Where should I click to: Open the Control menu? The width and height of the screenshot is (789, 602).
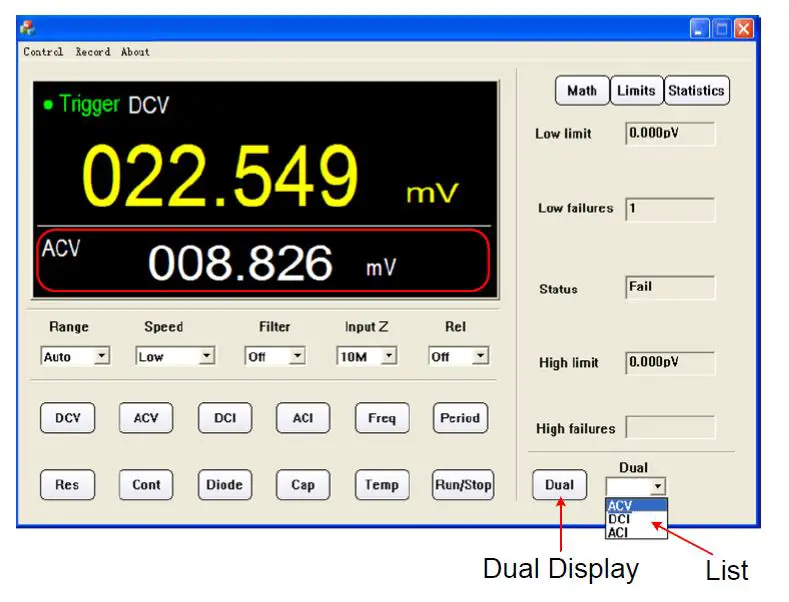[x=43, y=52]
